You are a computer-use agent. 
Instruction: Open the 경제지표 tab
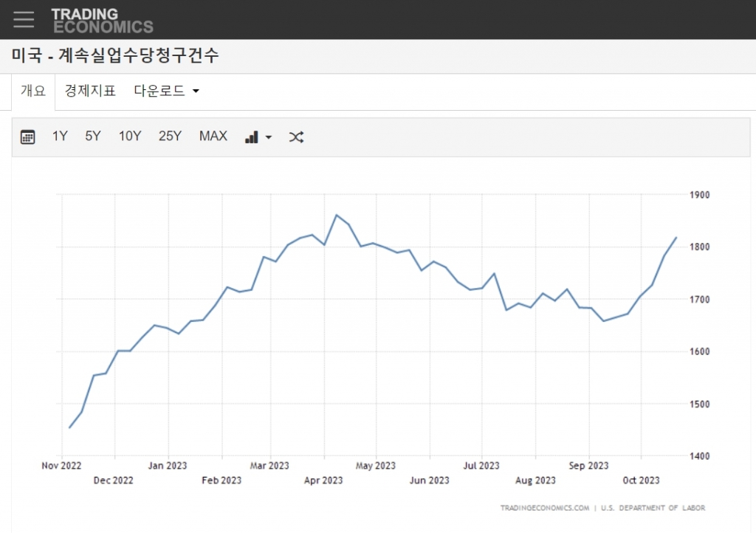click(x=90, y=92)
